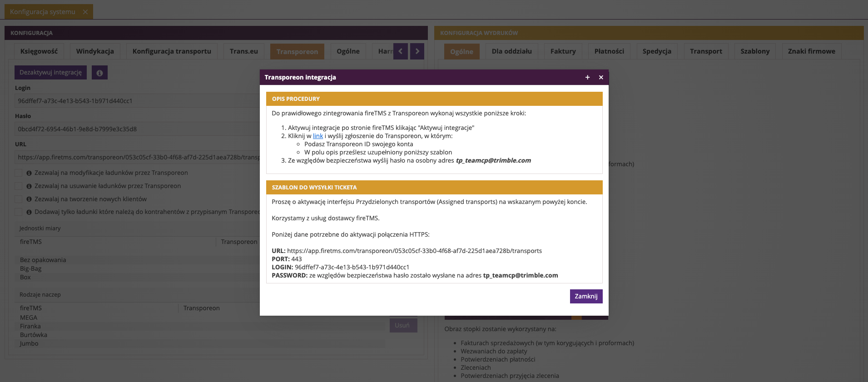
Task: Maximize the Transporeon integracja dialog with plus icon
Action: (x=587, y=77)
